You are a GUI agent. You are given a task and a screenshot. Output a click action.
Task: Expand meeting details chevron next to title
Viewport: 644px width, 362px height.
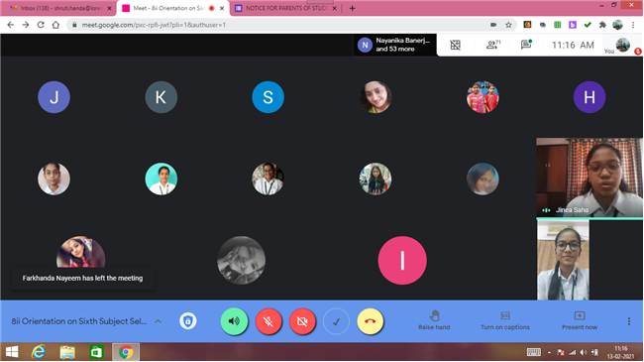click(x=159, y=321)
